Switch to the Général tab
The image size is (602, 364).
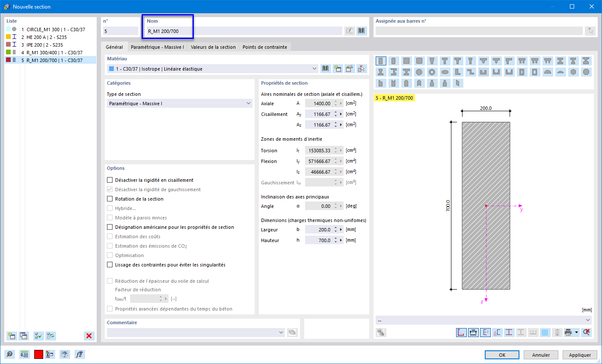click(x=114, y=47)
